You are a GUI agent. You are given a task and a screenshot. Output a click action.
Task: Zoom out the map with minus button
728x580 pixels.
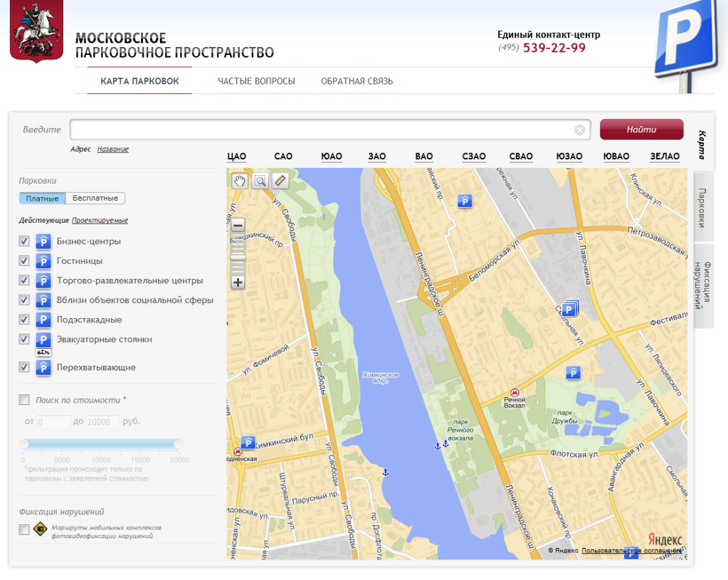click(238, 226)
